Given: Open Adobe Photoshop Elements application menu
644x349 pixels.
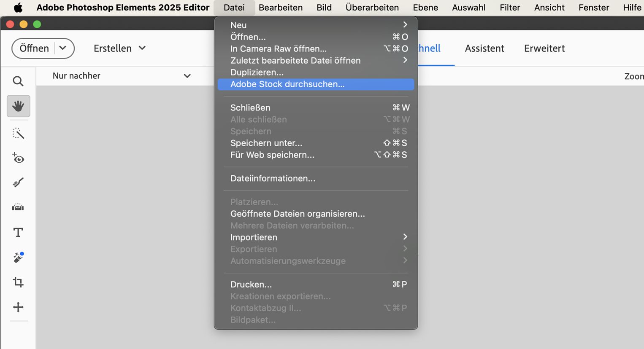Looking at the screenshot, I should coord(123,8).
